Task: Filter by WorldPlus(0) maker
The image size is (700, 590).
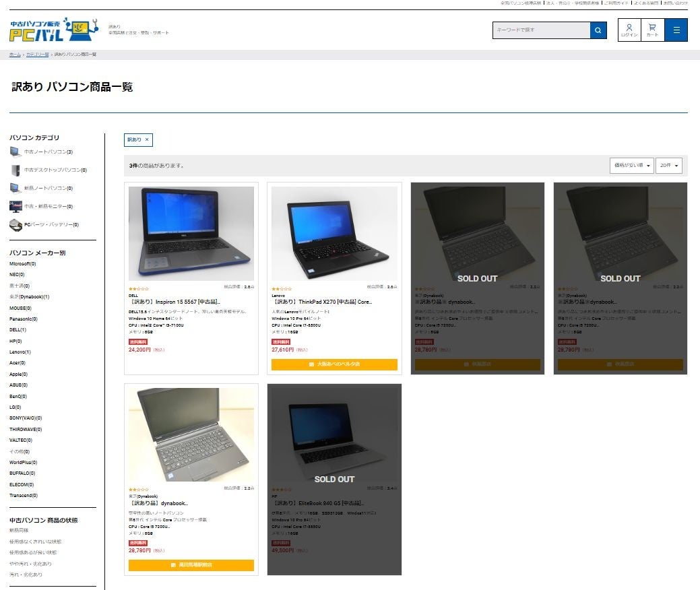Action: pyautogui.click(x=23, y=462)
